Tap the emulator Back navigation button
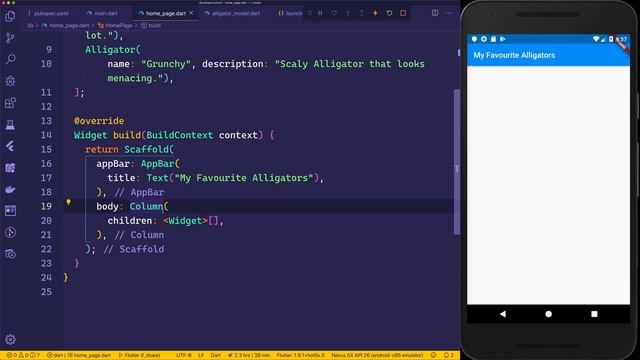 (503, 314)
